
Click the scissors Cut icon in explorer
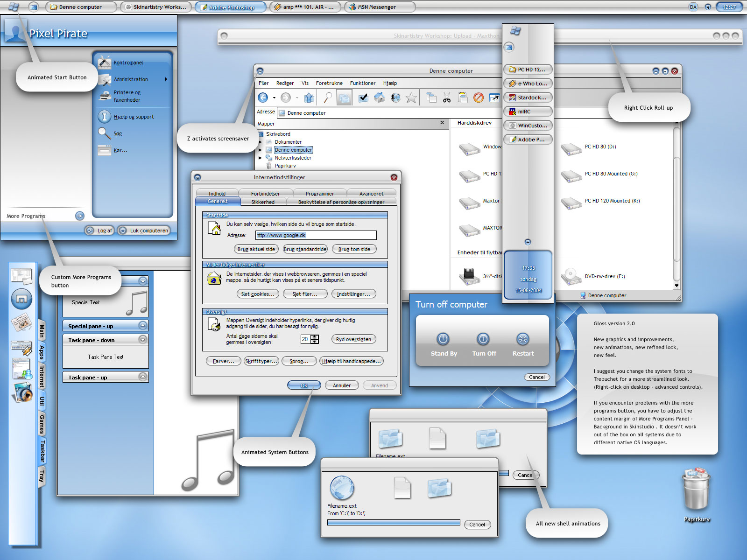point(447,98)
